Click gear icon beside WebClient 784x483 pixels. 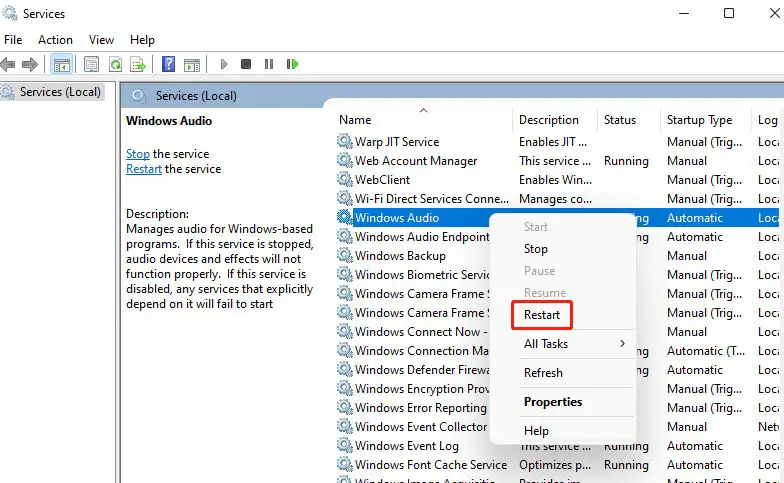click(344, 180)
